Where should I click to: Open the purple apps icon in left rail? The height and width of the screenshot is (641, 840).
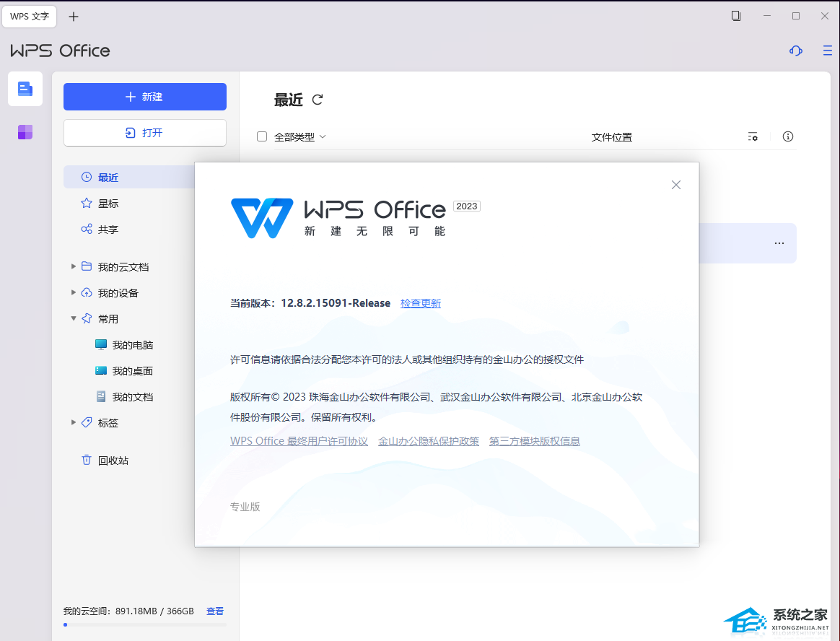25,132
